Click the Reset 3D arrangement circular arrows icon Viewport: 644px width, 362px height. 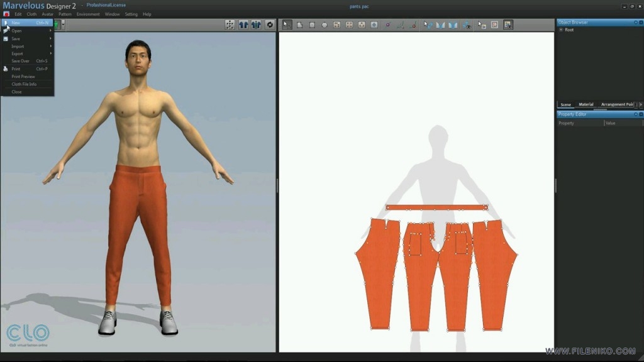coord(270,25)
